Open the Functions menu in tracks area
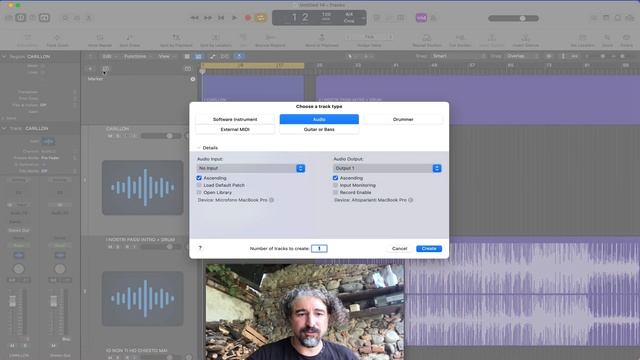 [137, 56]
